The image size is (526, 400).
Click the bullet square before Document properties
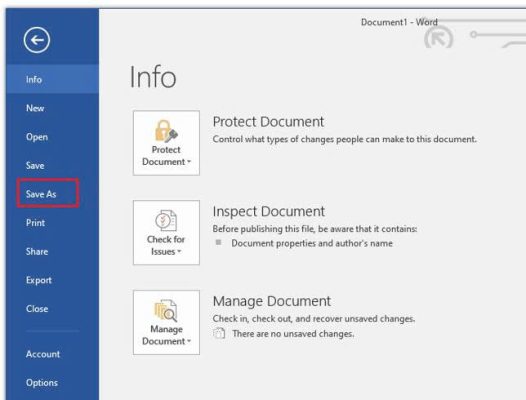coord(218,242)
